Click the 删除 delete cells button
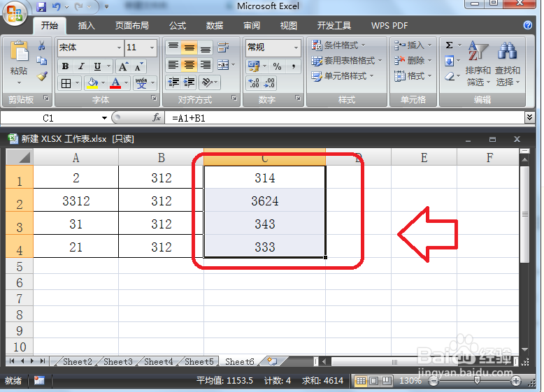 [x=413, y=61]
